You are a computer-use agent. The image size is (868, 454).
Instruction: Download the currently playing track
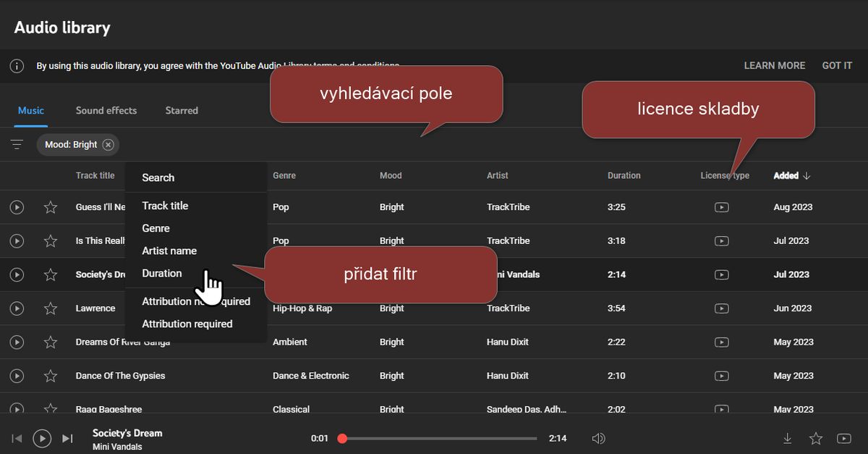(x=788, y=438)
